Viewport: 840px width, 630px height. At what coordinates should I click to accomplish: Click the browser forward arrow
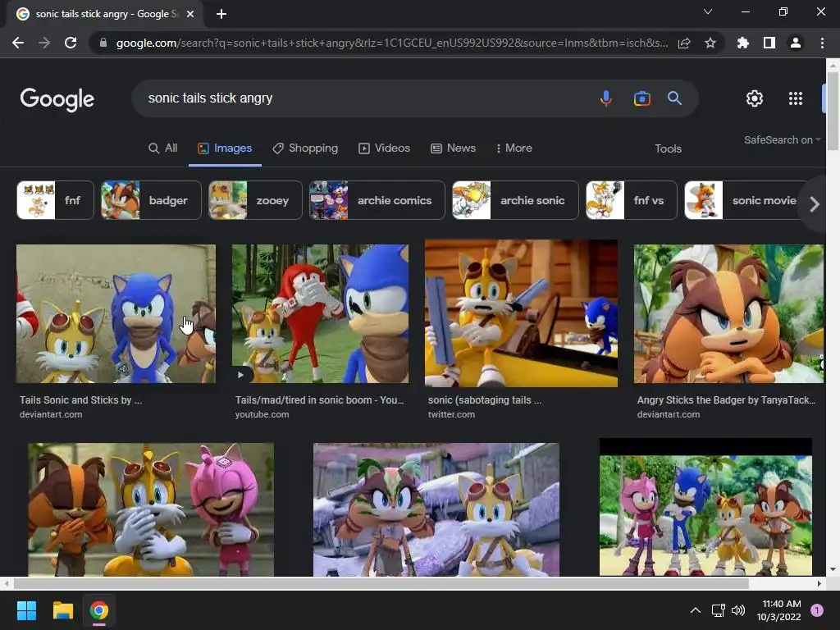click(44, 43)
